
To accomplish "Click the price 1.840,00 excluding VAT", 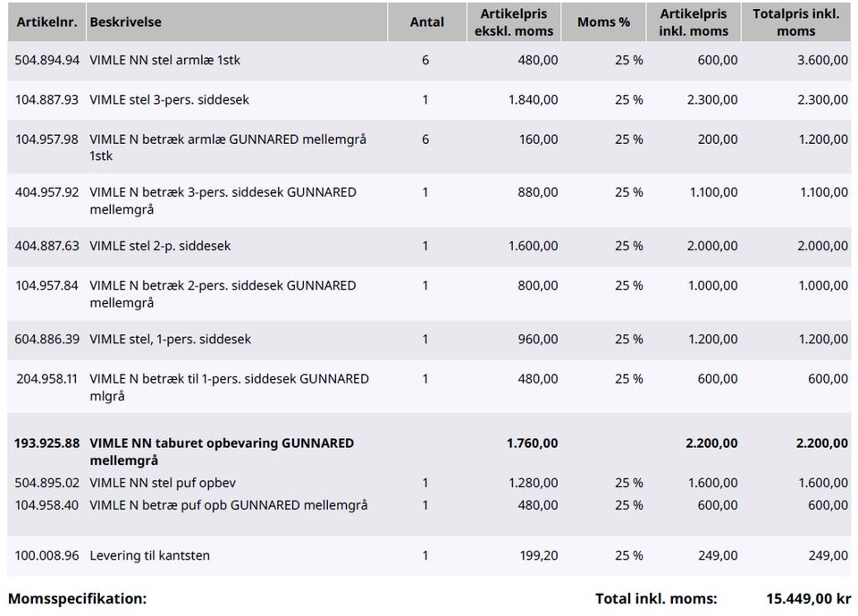I will click(x=533, y=99).
